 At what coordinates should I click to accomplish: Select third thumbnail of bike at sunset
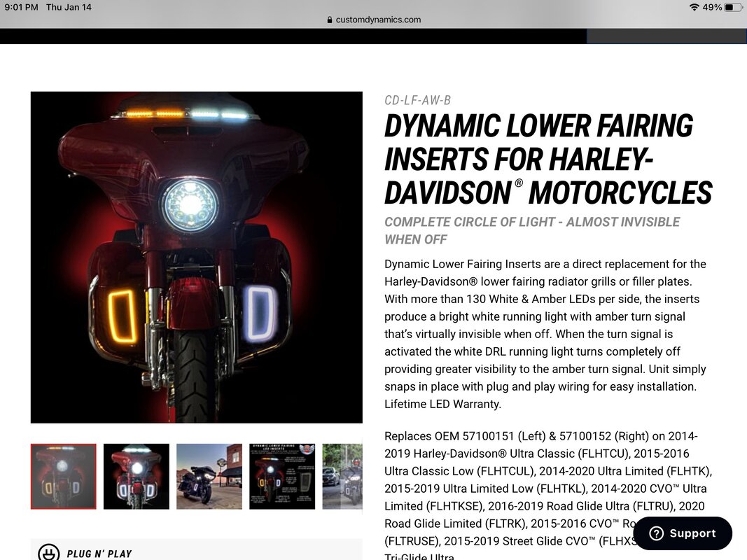[x=209, y=476]
